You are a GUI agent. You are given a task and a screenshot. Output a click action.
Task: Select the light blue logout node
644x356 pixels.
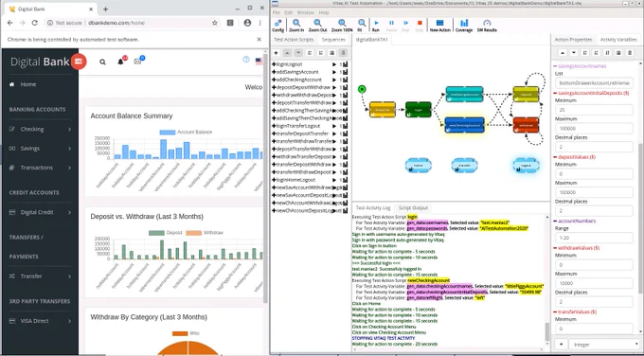[x=526, y=165]
